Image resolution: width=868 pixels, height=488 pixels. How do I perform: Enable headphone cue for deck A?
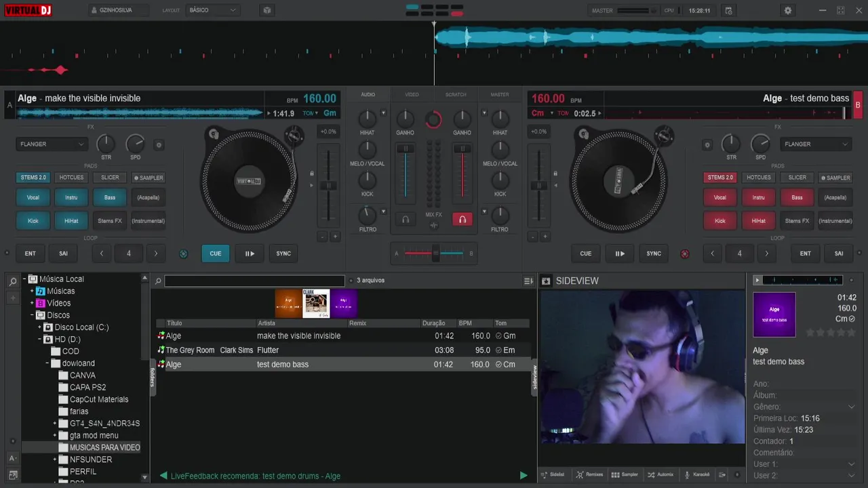pyautogui.click(x=406, y=220)
